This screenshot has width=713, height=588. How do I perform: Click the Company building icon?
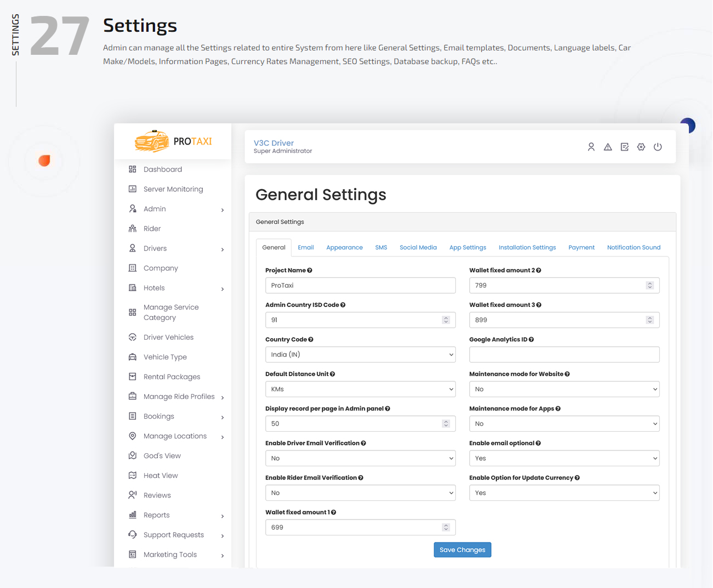point(133,268)
